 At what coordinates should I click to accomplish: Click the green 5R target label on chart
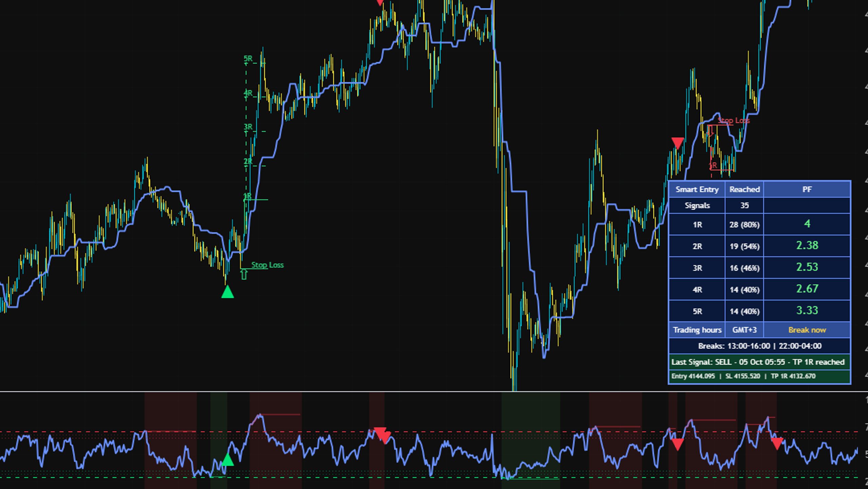(x=248, y=59)
